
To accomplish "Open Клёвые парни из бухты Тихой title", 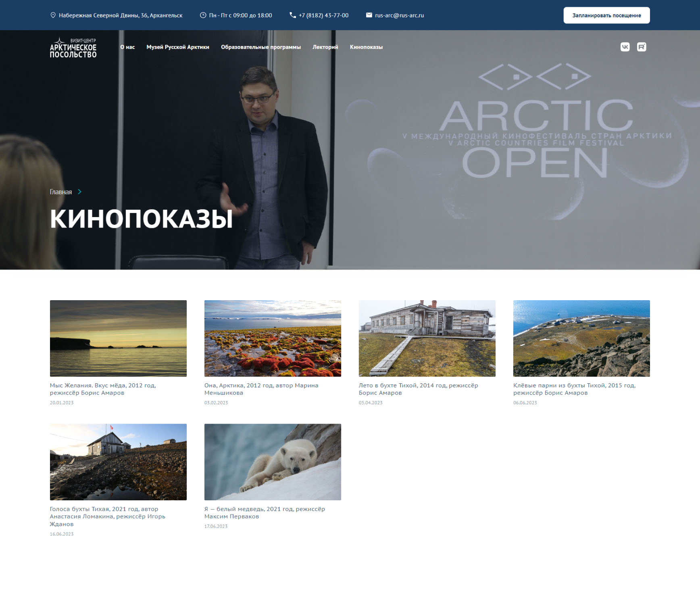I will tap(574, 389).
